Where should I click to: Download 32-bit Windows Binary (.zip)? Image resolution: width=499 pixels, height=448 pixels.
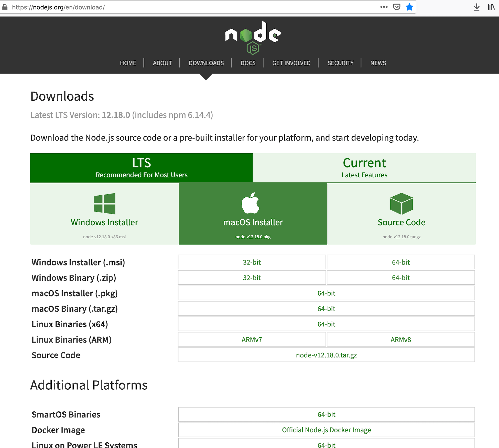(252, 278)
